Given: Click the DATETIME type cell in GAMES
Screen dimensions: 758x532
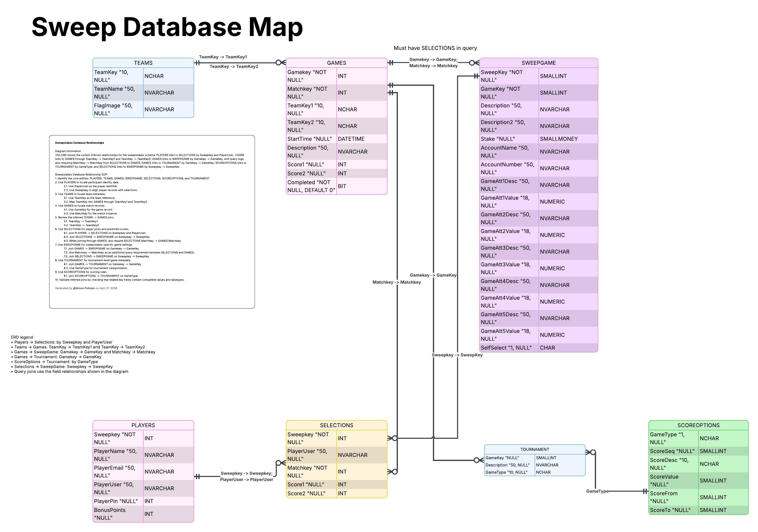Looking at the screenshot, I should click(362, 139).
